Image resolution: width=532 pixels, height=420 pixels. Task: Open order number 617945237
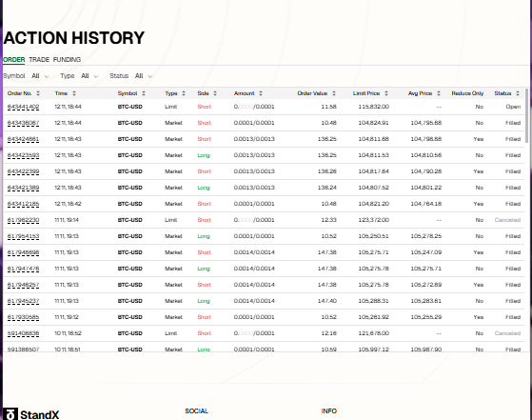[24, 301]
